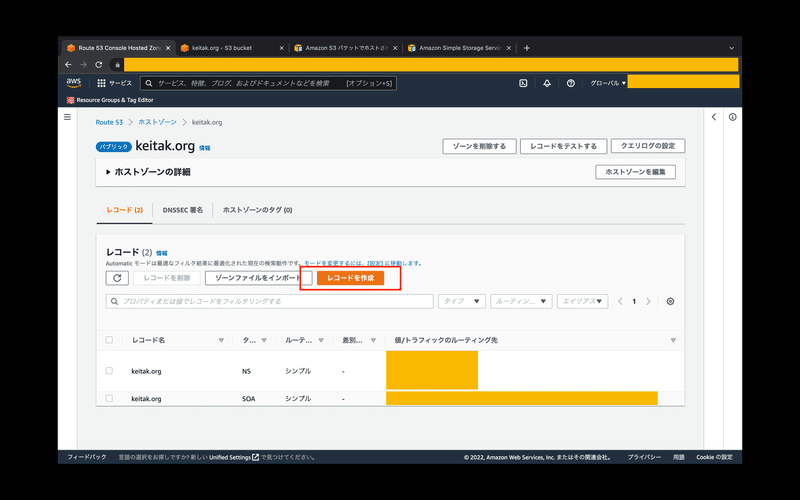Click the browser forward arrow

[84, 65]
